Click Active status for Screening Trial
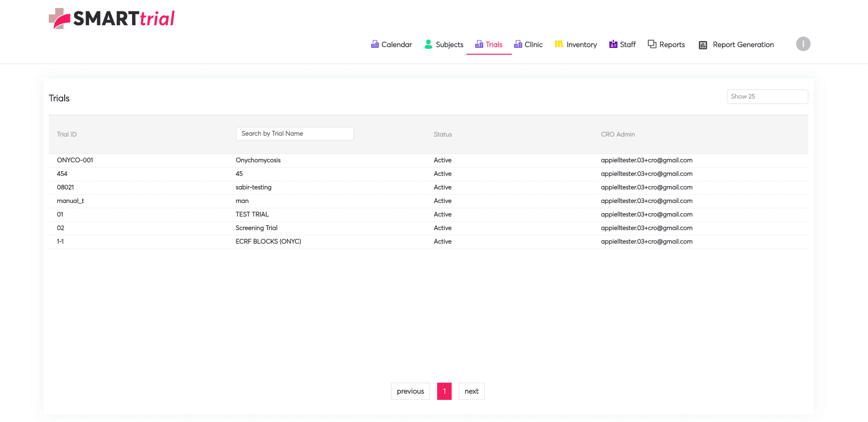Screen dimensions: 868x422 click(443, 228)
